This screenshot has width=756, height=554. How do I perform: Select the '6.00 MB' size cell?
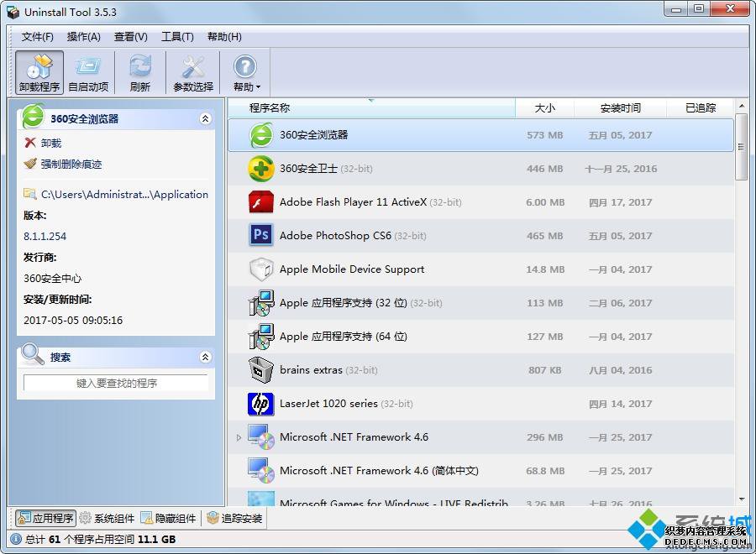tap(545, 202)
